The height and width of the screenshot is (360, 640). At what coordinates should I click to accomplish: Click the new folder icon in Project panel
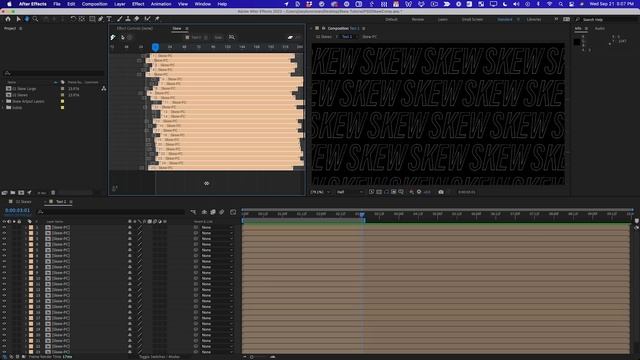13,193
